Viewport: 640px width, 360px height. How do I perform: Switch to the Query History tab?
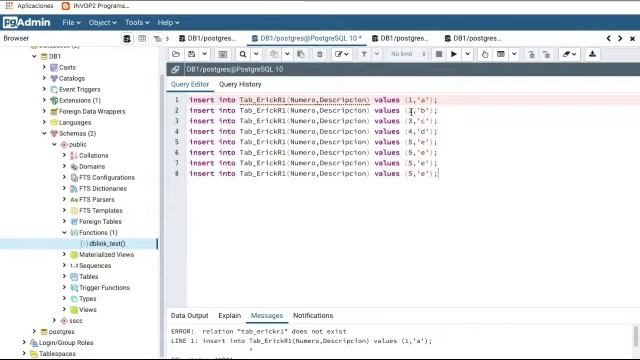coord(240,84)
